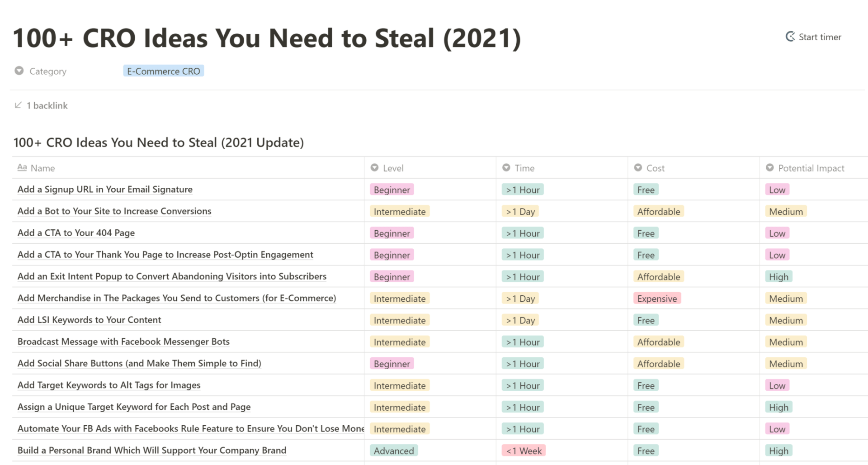Click the Cost column select icon
This screenshot has height=465, width=868.
coord(638,167)
